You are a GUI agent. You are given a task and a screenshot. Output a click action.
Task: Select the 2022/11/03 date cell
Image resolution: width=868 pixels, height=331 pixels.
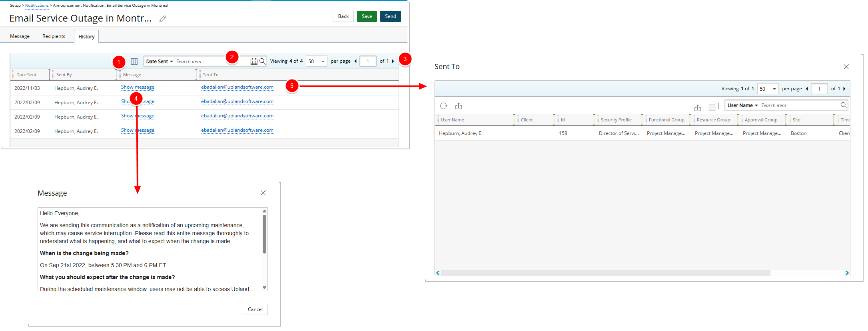pos(27,88)
